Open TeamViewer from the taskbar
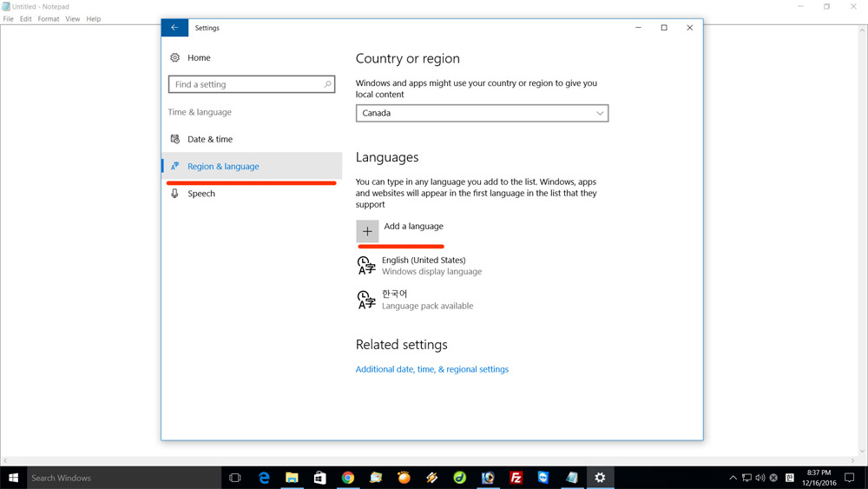The width and height of the screenshot is (868, 489). pyautogui.click(x=543, y=478)
